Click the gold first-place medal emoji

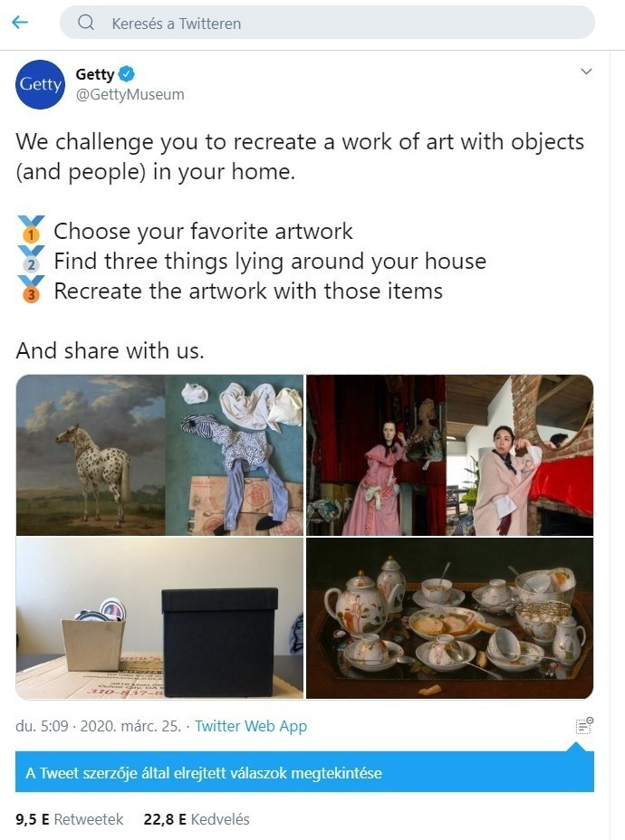(x=31, y=229)
